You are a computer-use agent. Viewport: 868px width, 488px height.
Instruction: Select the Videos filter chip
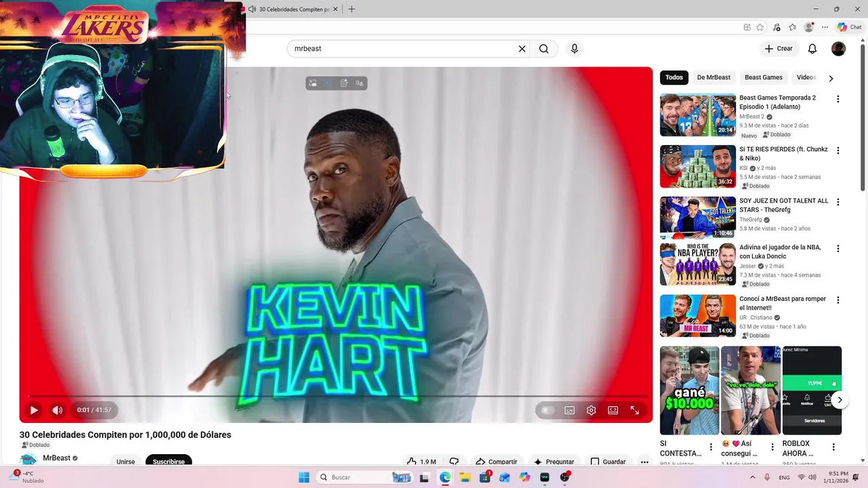(806, 77)
